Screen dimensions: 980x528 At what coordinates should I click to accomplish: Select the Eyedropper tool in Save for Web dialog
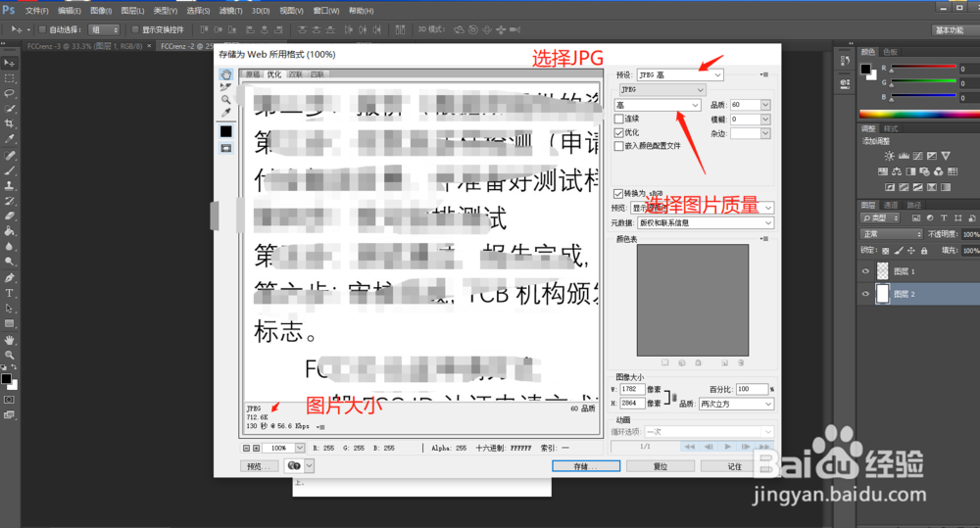point(225,113)
